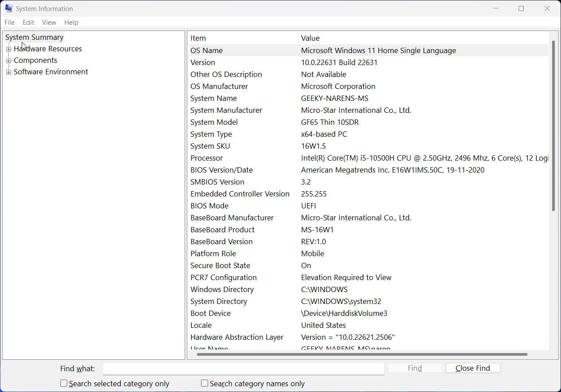Select the BIOS Version/Date row
This screenshot has height=392, width=561.
[369, 170]
